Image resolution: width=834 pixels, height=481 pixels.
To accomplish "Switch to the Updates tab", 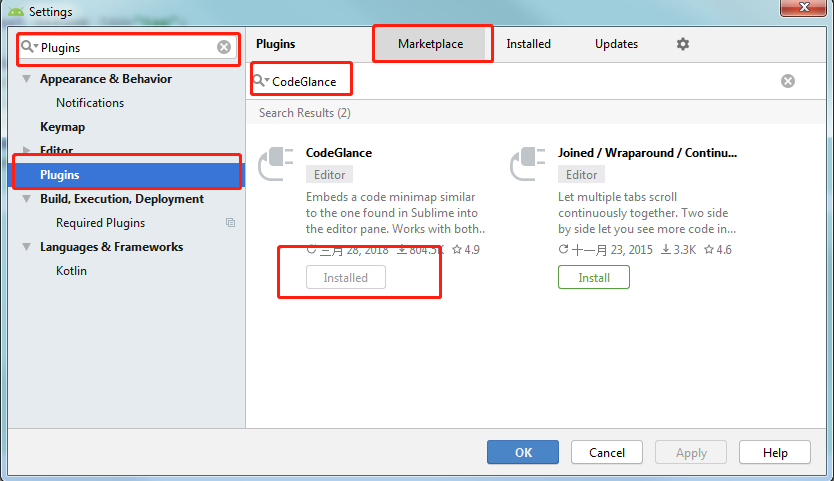I will [x=616, y=44].
